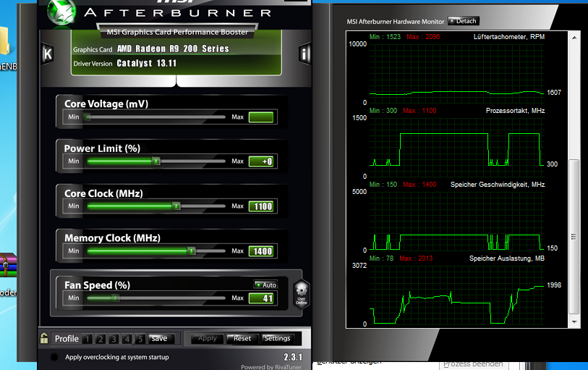This screenshot has width=588, height=370.
Task: Click the Core Clock 1100 value field
Action: (261, 206)
